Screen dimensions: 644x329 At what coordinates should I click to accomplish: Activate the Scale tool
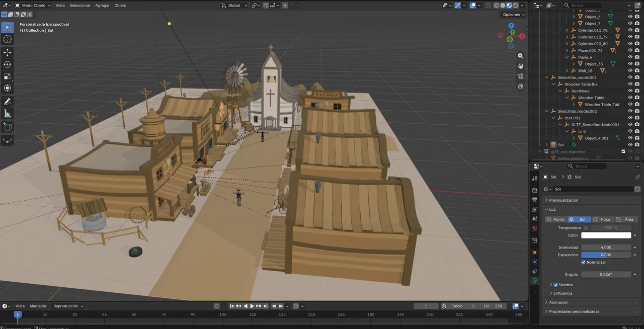pyautogui.click(x=8, y=76)
